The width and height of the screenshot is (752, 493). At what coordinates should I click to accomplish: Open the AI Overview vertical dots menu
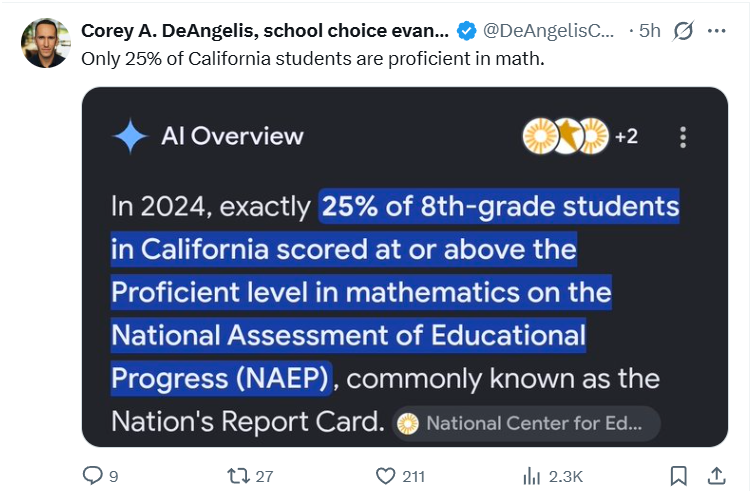[x=683, y=138]
